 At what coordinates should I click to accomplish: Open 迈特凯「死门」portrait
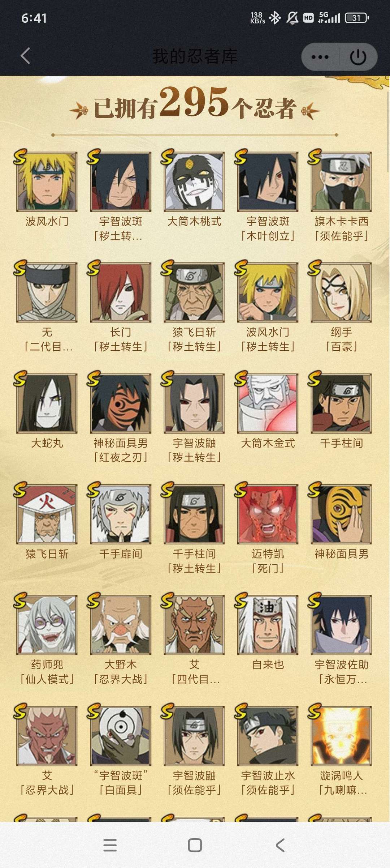(268, 514)
